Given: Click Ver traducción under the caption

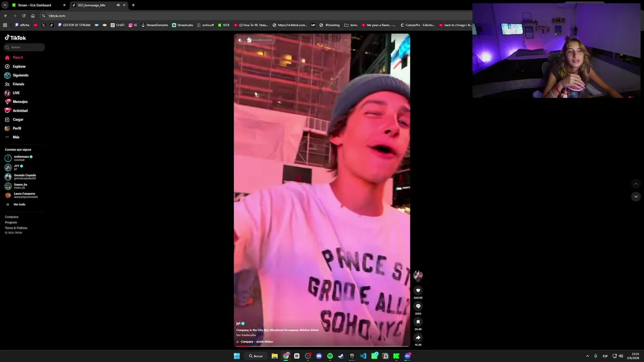Looking at the screenshot, I should click(246, 335).
